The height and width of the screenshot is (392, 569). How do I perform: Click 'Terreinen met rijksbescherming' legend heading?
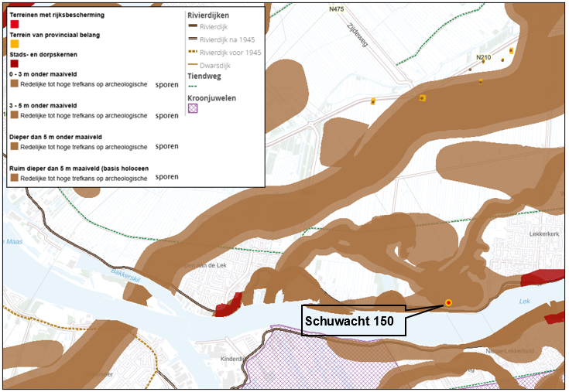[57, 15]
